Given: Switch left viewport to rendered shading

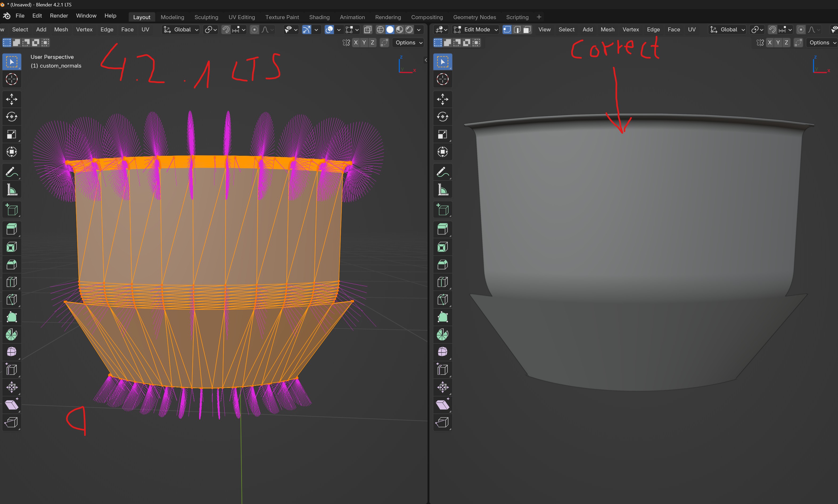Looking at the screenshot, I should pyautogui.click(x=409, y=30).
